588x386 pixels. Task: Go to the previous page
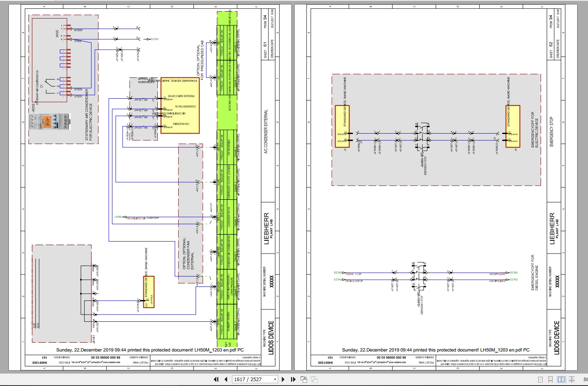(x=226, y=379)
